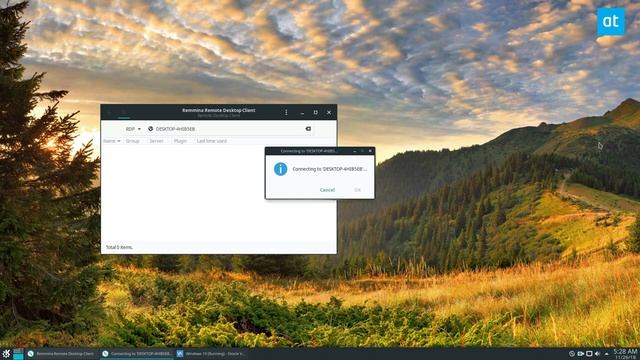Click the first circular icon in system tray
This screenshot has width=640, height=360.
(571, 354)
